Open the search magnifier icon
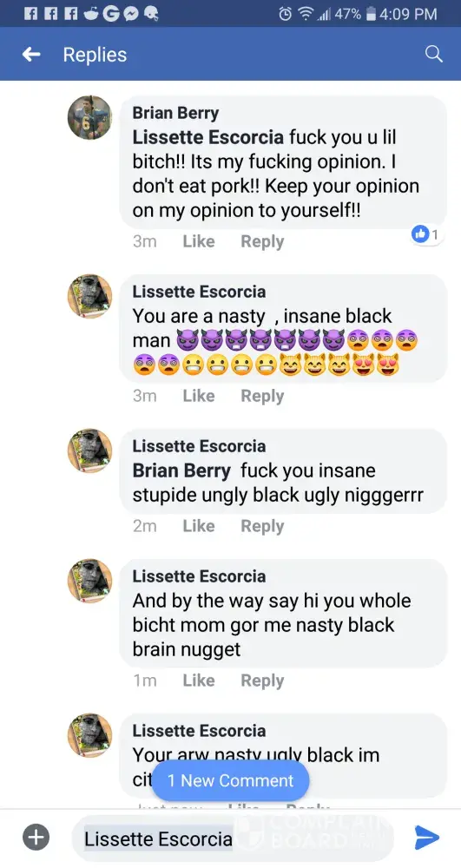 (x=434, y=54)
